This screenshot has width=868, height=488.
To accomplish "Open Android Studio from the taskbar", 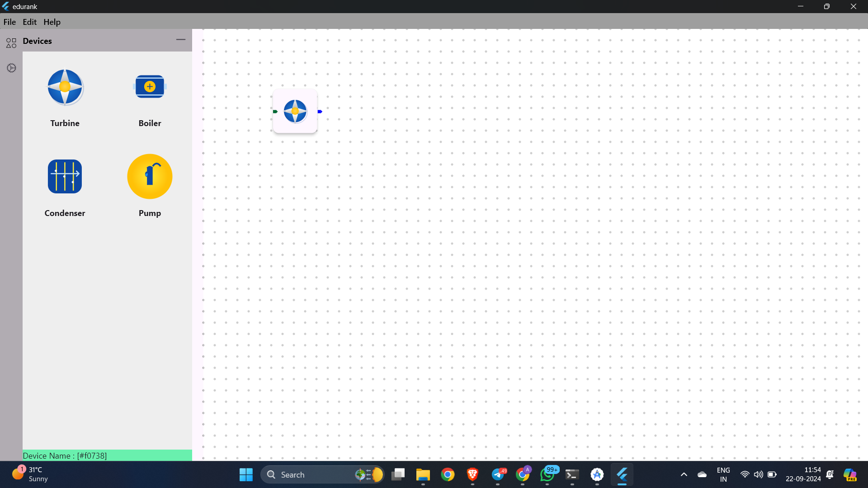I will [597, 474].
